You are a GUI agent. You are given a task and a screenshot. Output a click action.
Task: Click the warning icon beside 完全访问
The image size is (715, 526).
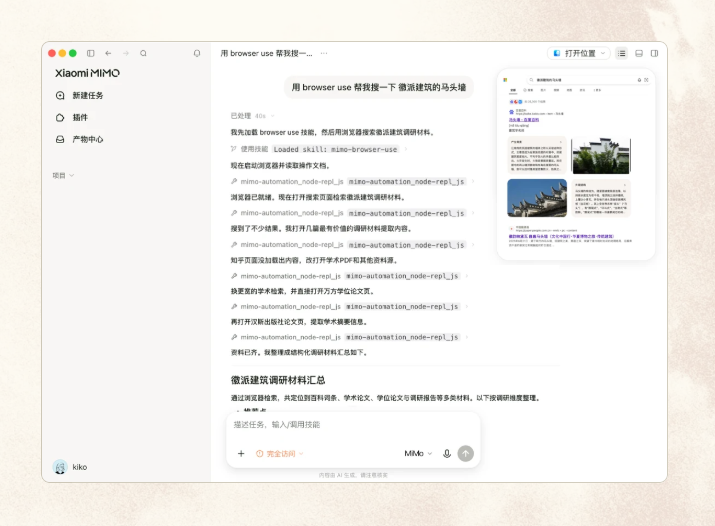pos(259,454)
